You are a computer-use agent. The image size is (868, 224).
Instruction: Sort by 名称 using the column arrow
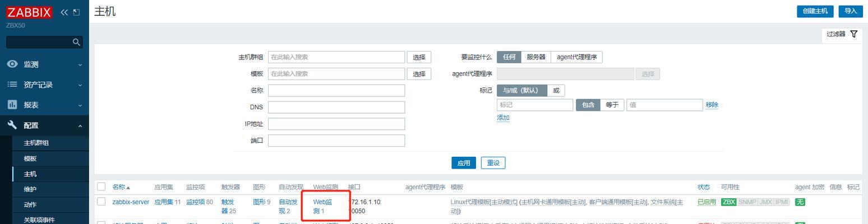click(x=128, y=188)
